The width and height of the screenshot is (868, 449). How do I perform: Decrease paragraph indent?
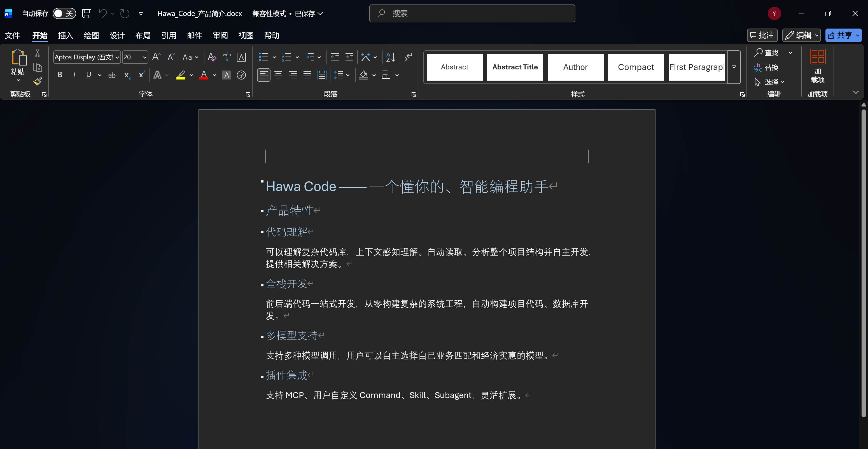335,57
